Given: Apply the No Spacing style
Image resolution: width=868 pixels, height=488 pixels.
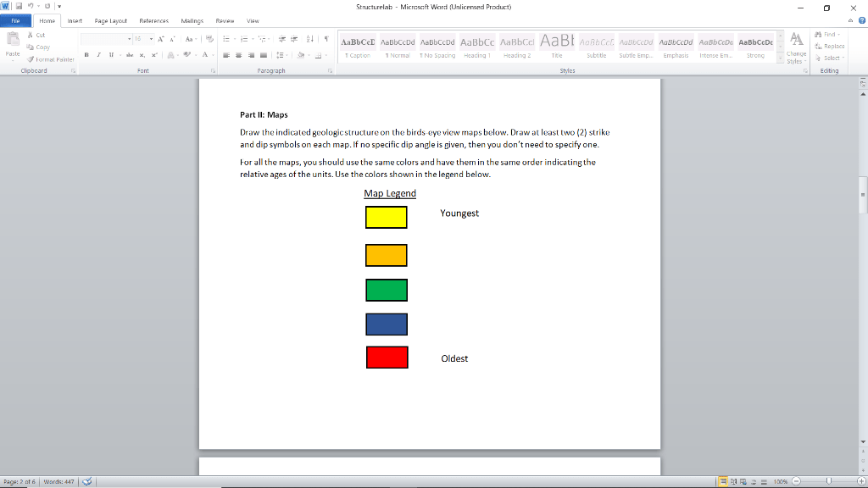Looking at the screenshot, I should point(437,47).
